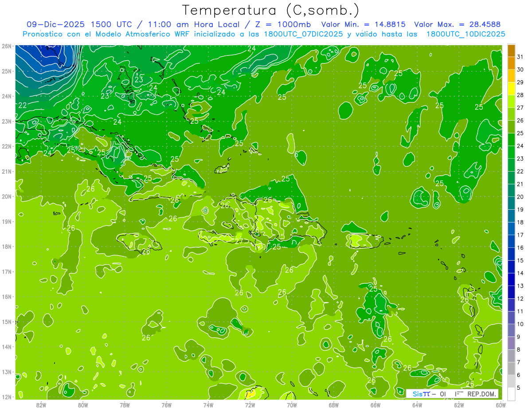Click the "20N" latitude axis label
Image resolution: width=532 pixels, height=411 pixels.
[7, 196]
